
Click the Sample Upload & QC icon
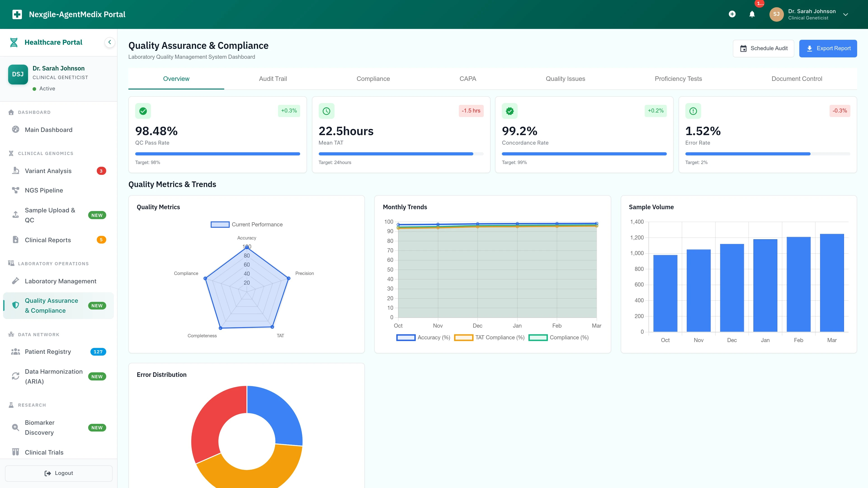point(16,215)
